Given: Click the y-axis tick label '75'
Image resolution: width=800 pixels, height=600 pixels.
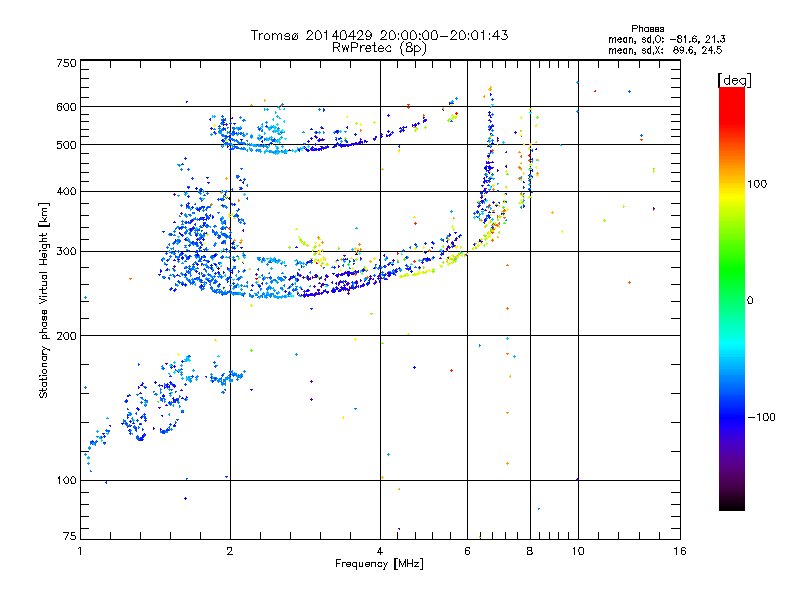Looking at the screenshot, I should click(70, 536).
